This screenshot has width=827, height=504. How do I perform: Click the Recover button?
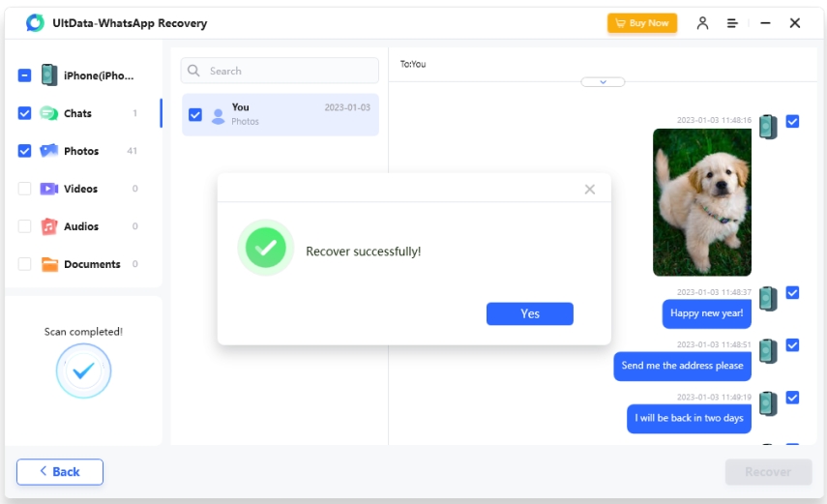click(x=768, y=472)
